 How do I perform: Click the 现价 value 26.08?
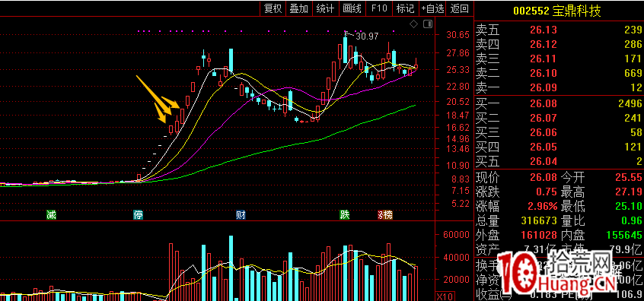click(544, 178)
